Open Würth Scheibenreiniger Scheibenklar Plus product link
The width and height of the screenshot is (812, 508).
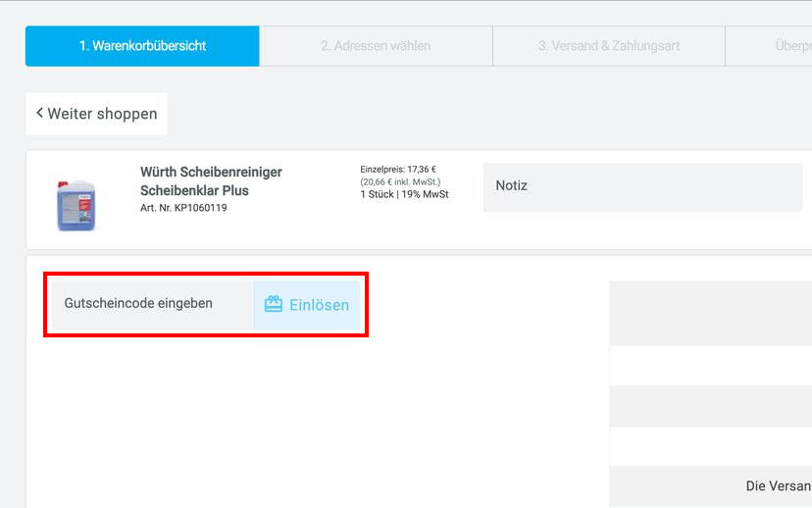click(x=211, y=181)
